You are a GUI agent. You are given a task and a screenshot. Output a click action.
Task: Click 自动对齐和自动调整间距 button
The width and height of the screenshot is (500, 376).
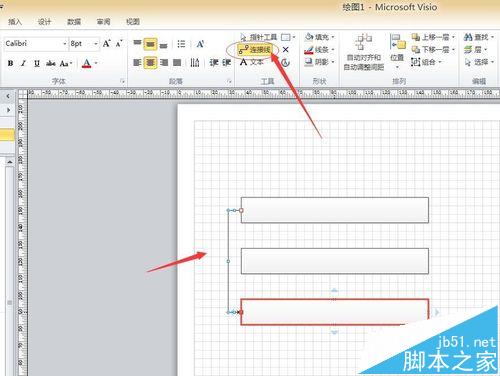pyautogui.click(x=364, y=52)
